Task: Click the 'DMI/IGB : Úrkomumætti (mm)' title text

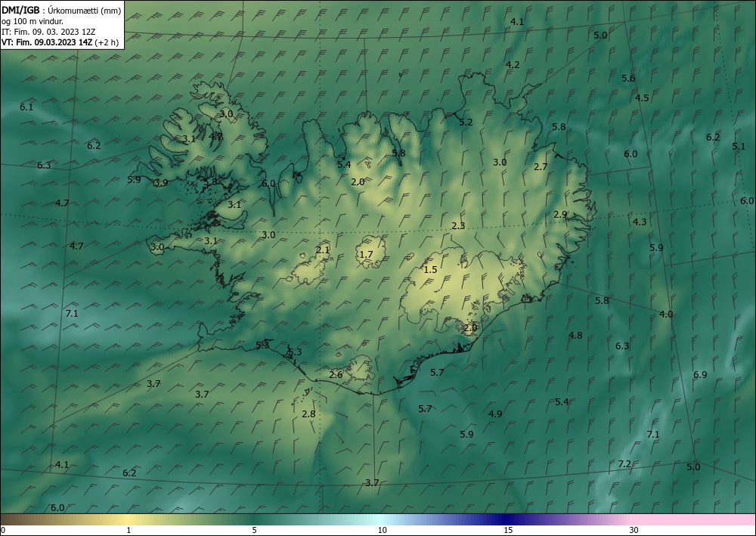Action: [61, 11]
